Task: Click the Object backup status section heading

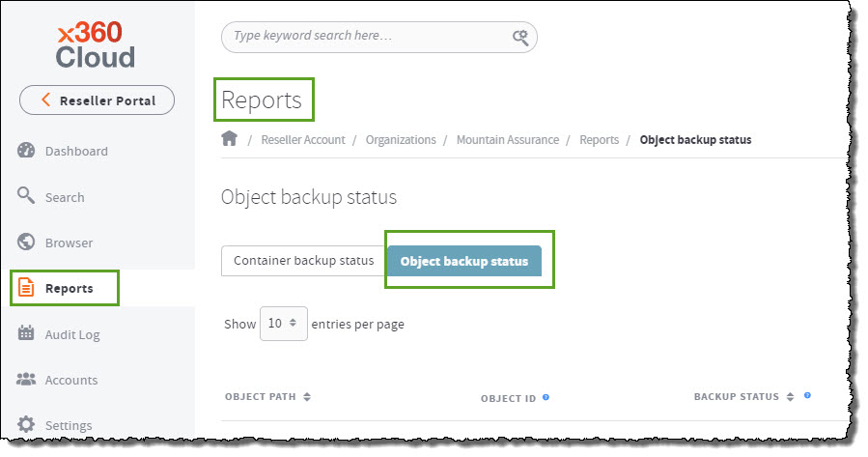Action: point(309,197)
